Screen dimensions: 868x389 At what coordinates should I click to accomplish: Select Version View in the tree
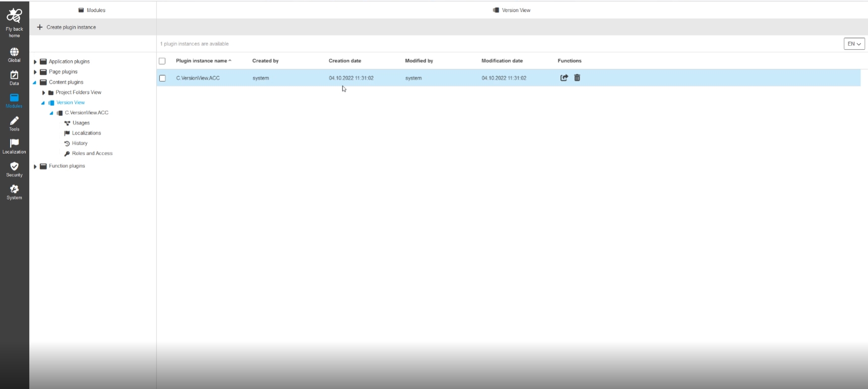(x=71, y=103)
